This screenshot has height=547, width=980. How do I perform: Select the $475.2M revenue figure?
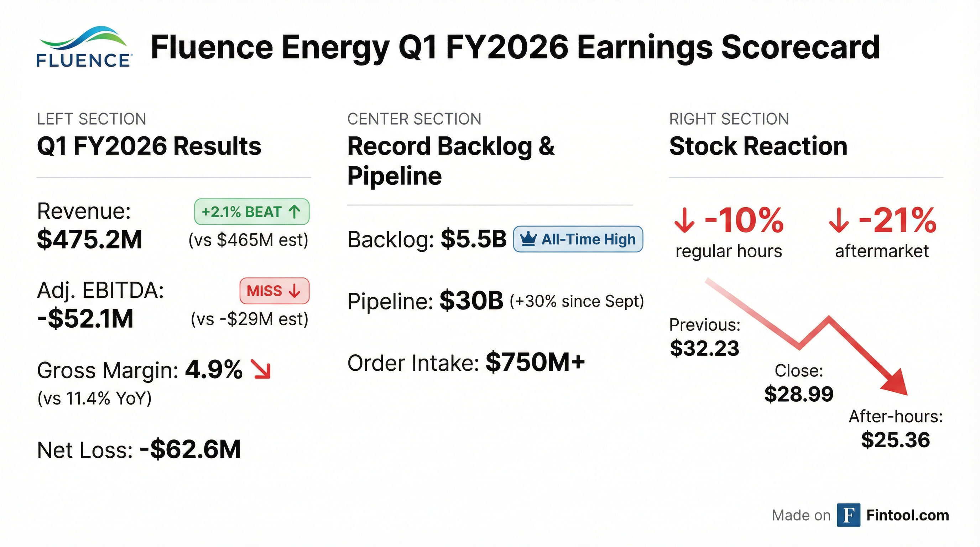coord(90,240)
